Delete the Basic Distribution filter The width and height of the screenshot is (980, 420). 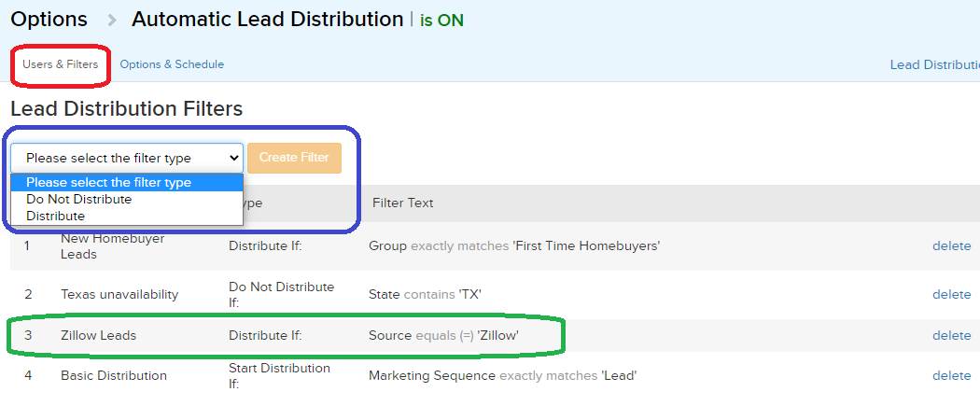(x=951, y=375)
